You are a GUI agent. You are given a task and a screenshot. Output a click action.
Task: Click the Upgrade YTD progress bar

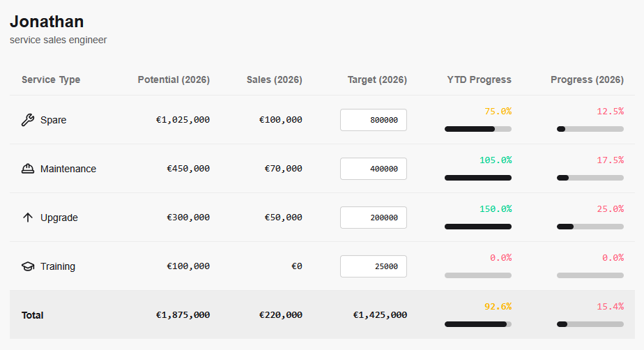(x=478, y=227)
